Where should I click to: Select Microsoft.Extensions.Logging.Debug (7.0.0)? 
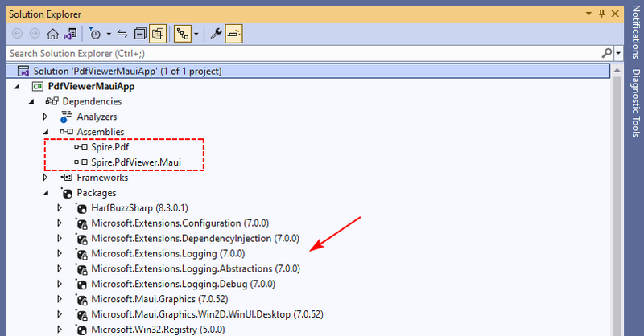[x=184, y=284]
